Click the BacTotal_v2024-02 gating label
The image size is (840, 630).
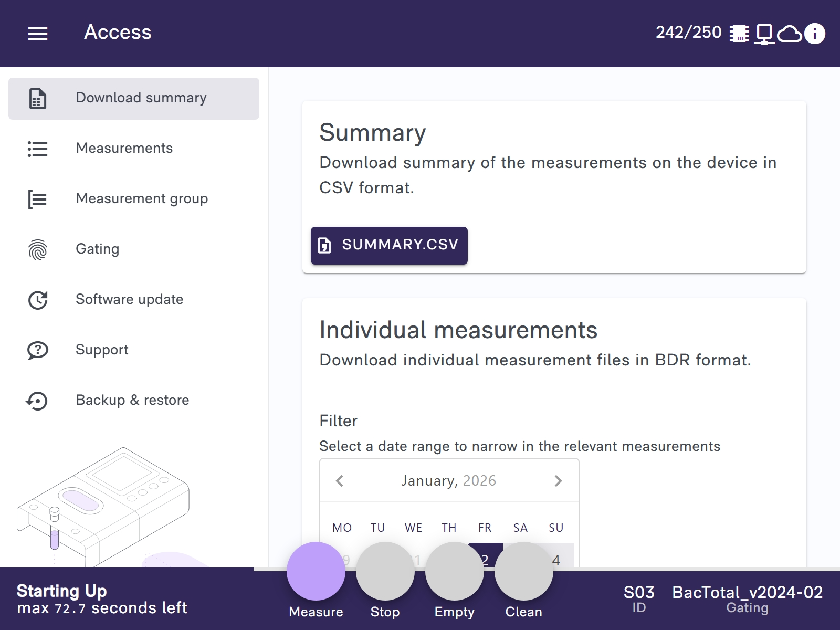click(x=747, y=593)
